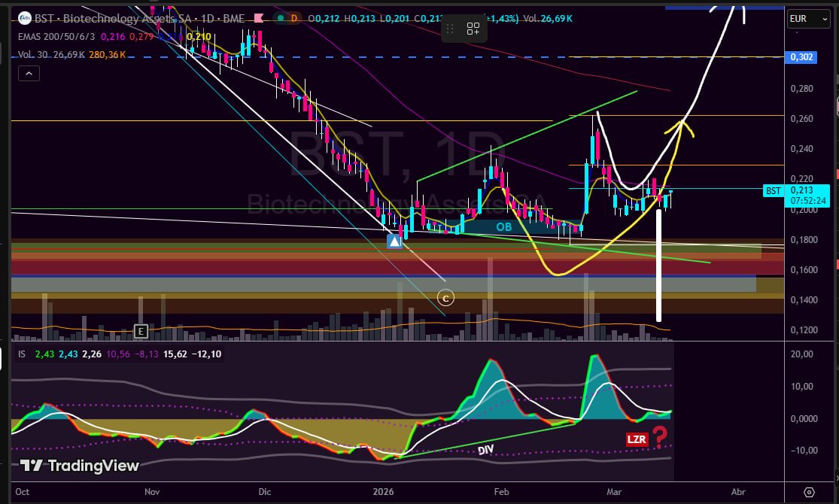839x504 pixels.
Task: Click the red question mark beside LZR
Action: click(x=659, y=437)
